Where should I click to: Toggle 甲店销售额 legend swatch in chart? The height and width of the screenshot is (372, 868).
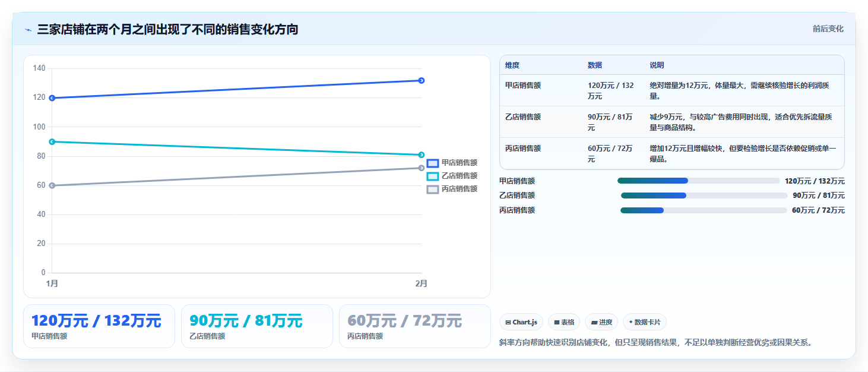click(x=433, y=163)
